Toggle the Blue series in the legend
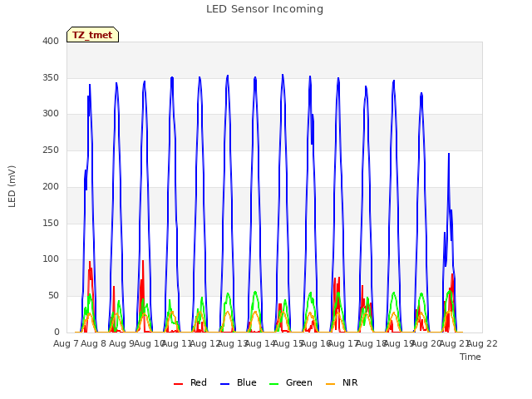 click(x=239, y=382)
